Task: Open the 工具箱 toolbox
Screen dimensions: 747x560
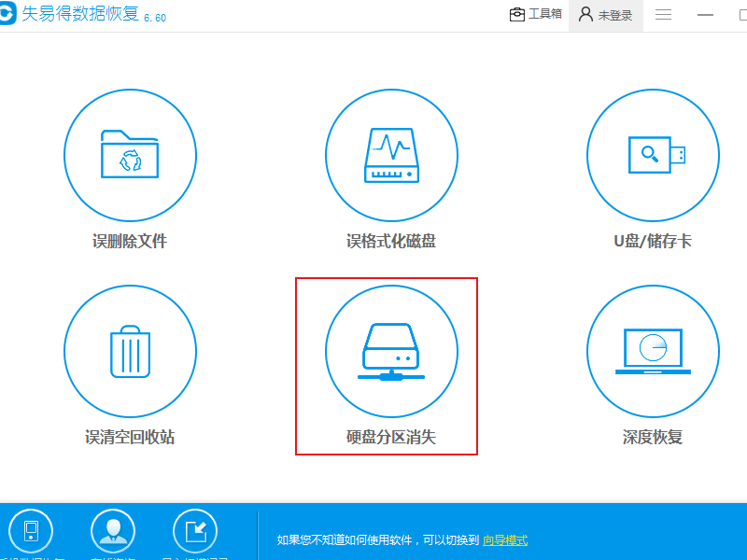Action: 535,14
